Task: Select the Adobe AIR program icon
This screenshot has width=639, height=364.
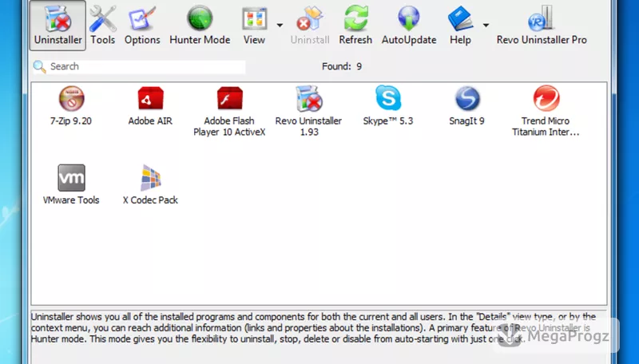Action: click(150, 98)
